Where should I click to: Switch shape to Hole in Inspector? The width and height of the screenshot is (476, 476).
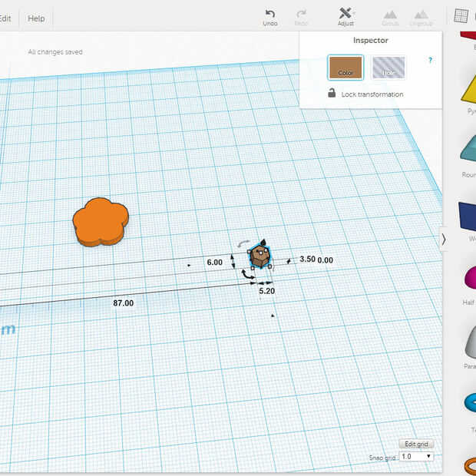click(388, 68)
